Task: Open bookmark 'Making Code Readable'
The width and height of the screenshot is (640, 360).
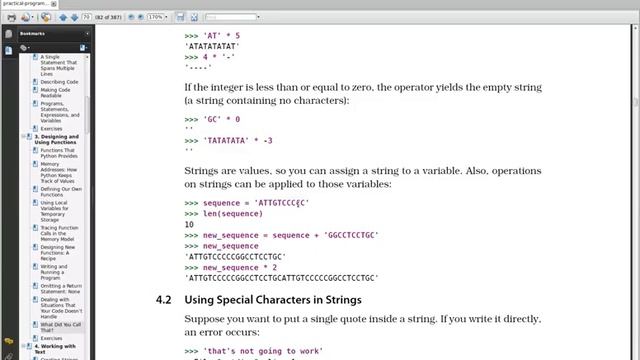Action: click(55, 93)
